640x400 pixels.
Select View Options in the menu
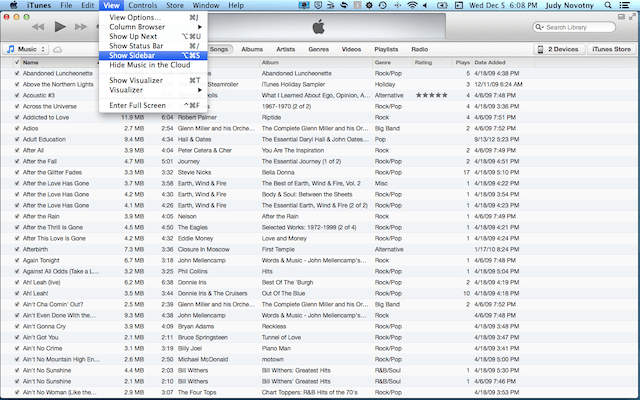(x=153, y=18)
